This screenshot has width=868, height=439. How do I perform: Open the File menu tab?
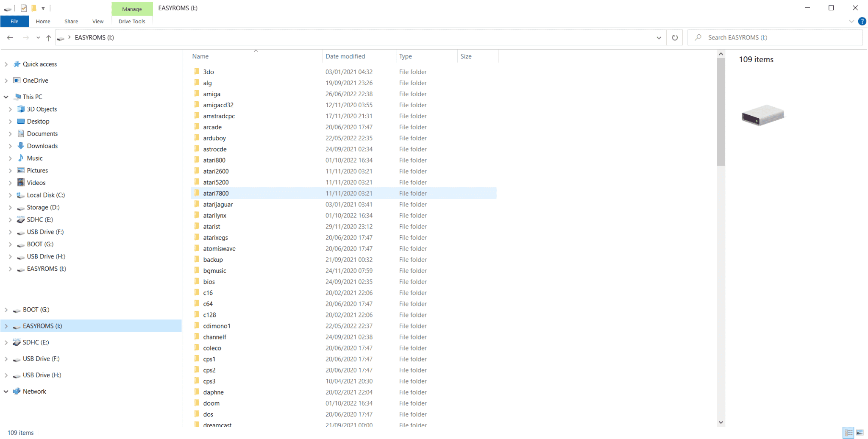[14, 21]
